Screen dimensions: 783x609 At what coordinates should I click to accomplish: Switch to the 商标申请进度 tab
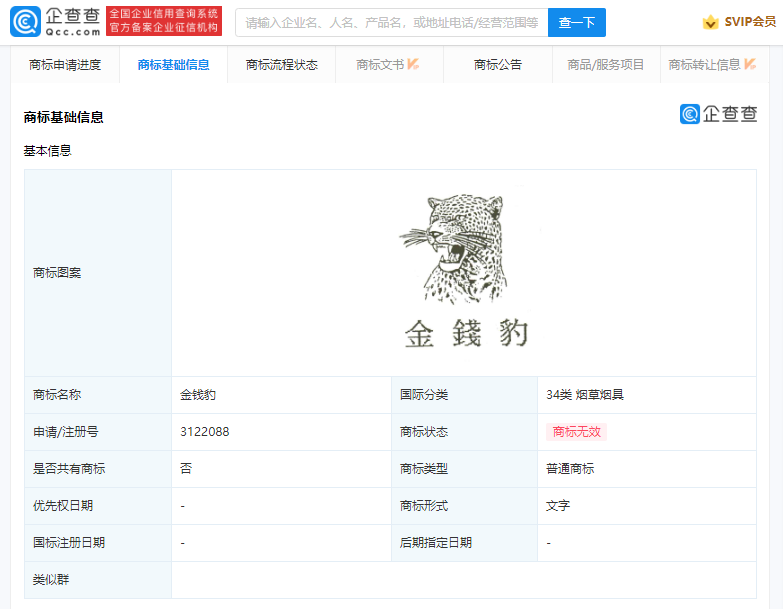coord(65,65)
